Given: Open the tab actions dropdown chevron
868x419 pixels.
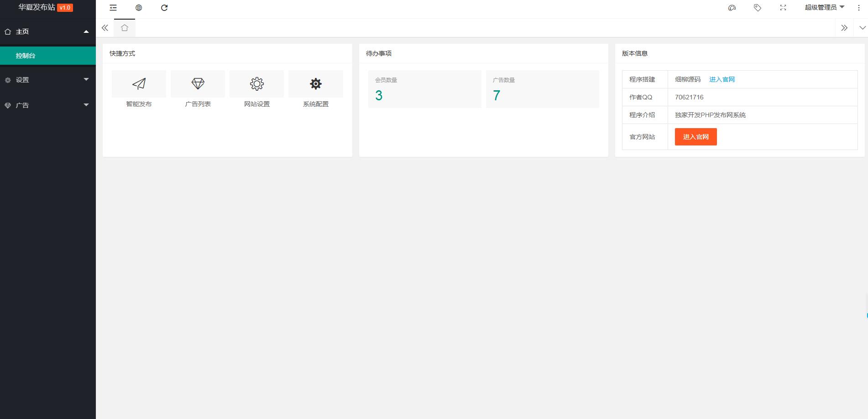Looking at the screenshot, I should (x=862, y=28).
